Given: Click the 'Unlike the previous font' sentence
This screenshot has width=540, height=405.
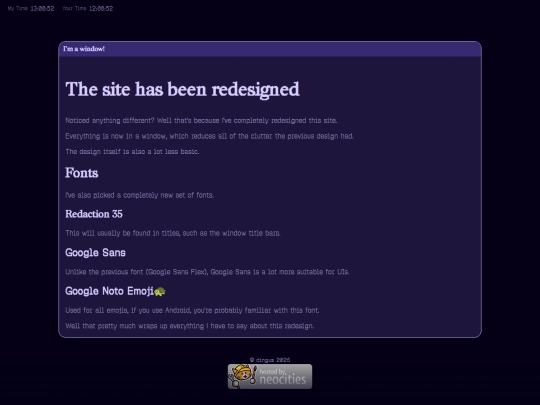Looking at the screenshot, I should [x=207, y=272].
